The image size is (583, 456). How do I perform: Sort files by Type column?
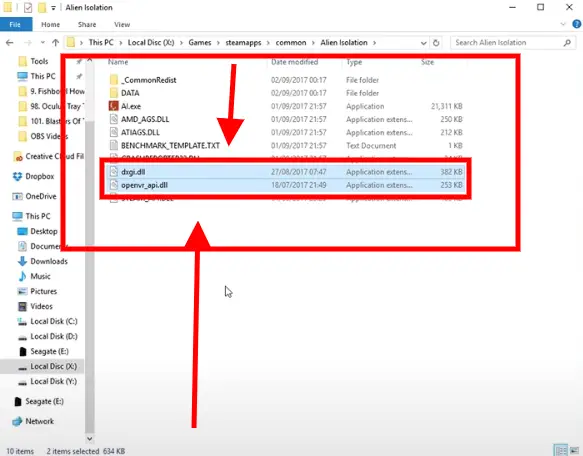pos(354,62)
